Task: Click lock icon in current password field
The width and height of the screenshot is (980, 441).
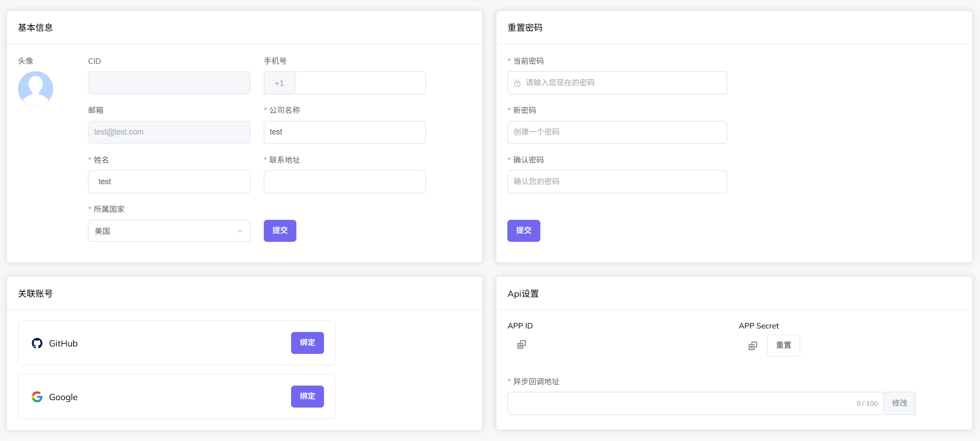Action: click(517, 83)
